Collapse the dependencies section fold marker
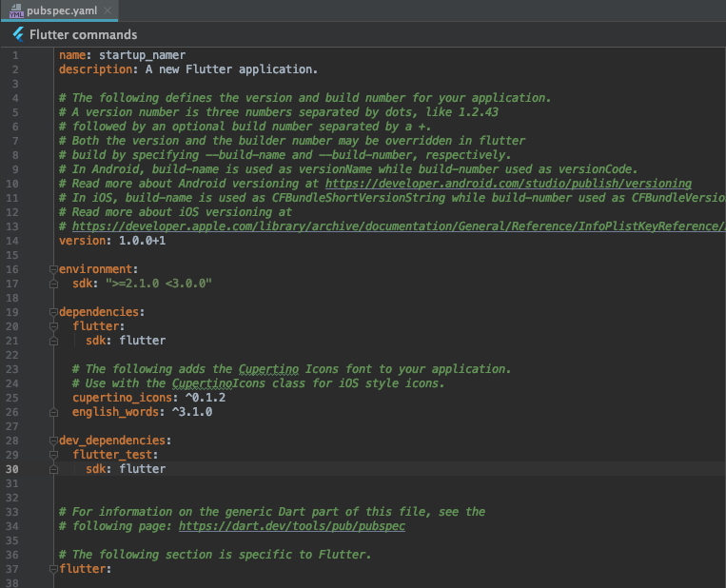Viewport: 726px width, 588px height. [53, 312]
